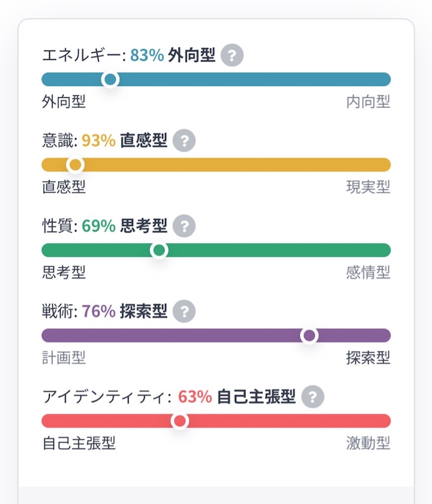Select the 感情型 label under green bar
Screen dimensions: 432x504
coord(368,272)
